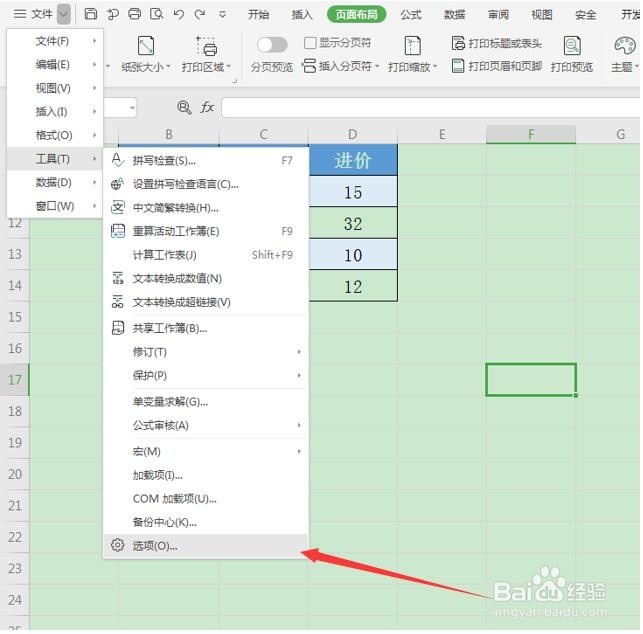Click the 共享工作簿 icon
The height and width of the screenshot is (634, 643).
[118, 328]
